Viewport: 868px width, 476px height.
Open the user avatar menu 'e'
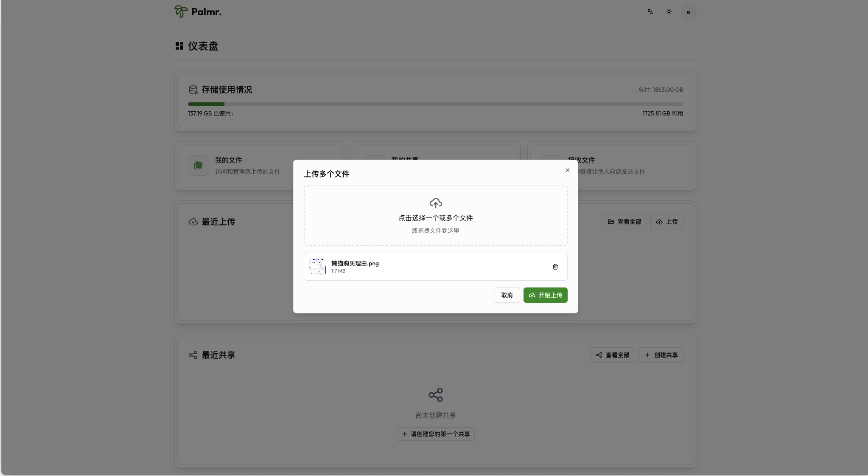tap(688, 12)
